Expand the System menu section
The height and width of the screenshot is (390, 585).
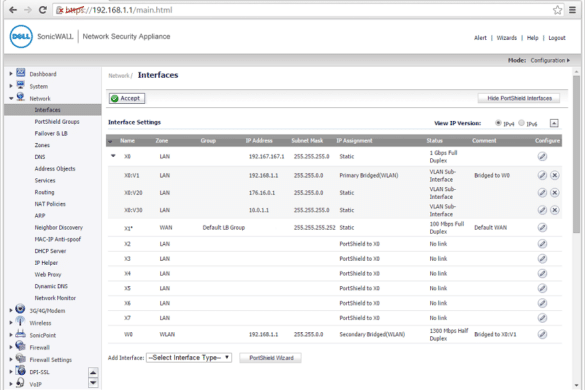pyautogui.click(x=11, y=86)
